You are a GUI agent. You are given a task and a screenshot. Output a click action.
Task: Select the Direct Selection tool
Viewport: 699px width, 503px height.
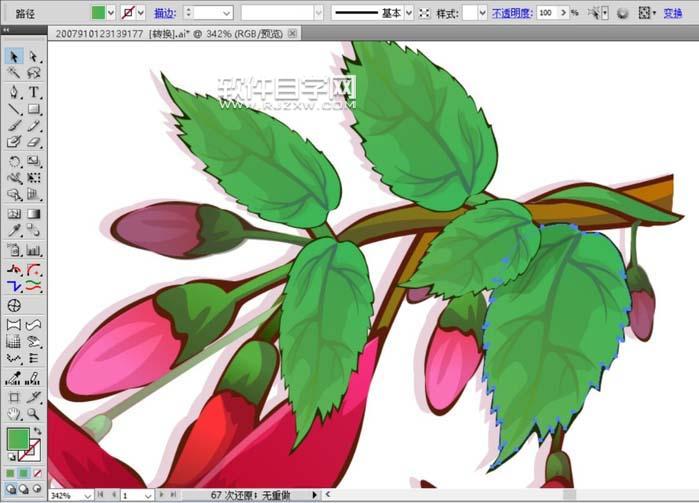(x=34, y=56)
